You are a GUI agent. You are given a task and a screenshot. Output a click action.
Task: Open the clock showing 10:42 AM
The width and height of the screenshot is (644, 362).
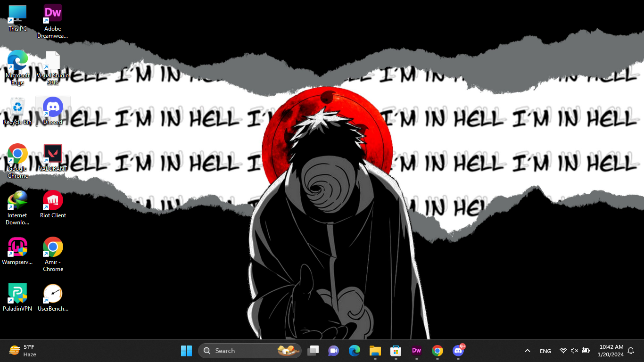(611, 351)
